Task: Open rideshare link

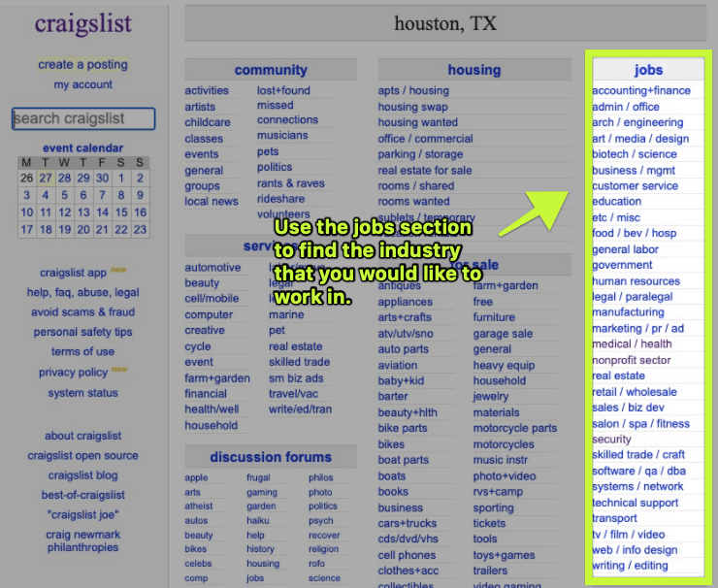Action: (280, 199)
